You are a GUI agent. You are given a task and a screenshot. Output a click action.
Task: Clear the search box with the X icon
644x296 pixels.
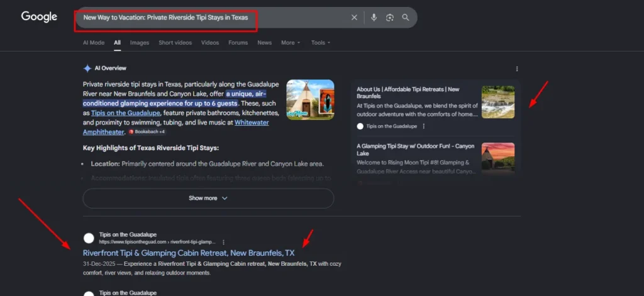(x=354, y=17)
